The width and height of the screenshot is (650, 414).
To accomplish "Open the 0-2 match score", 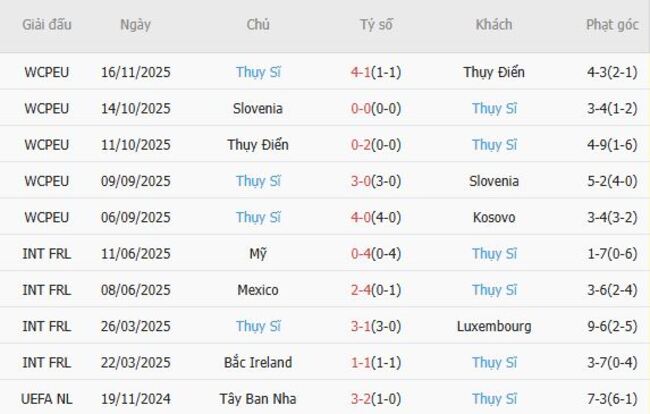I will point(361,145).
